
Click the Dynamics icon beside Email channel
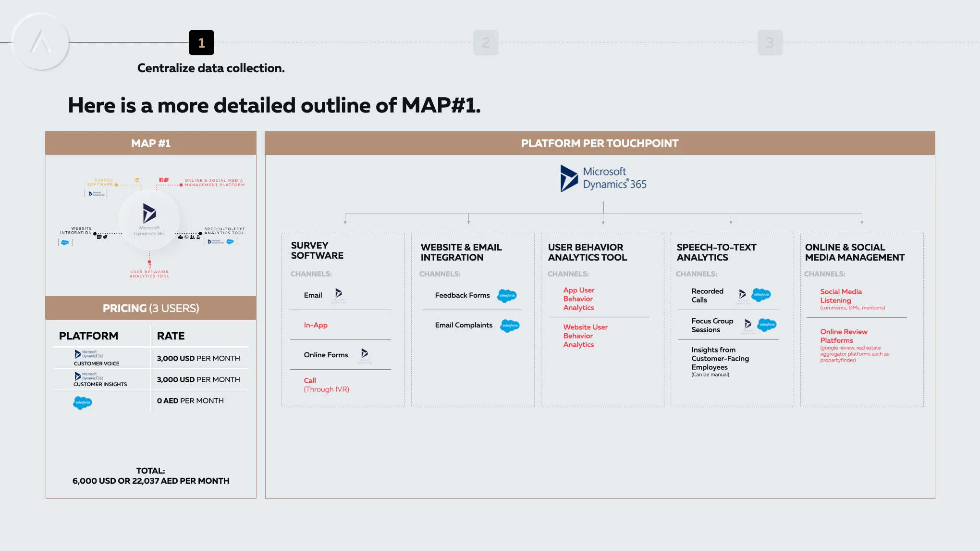pyautogui.click(x=339, y=295)
